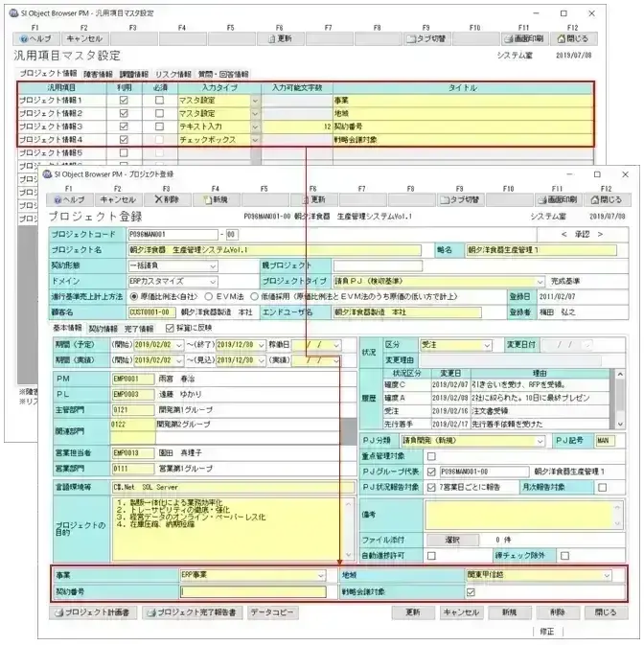Click 履歴 table scrollbar down arrow
Screen dimensions: 644x645
pos(620,424)
